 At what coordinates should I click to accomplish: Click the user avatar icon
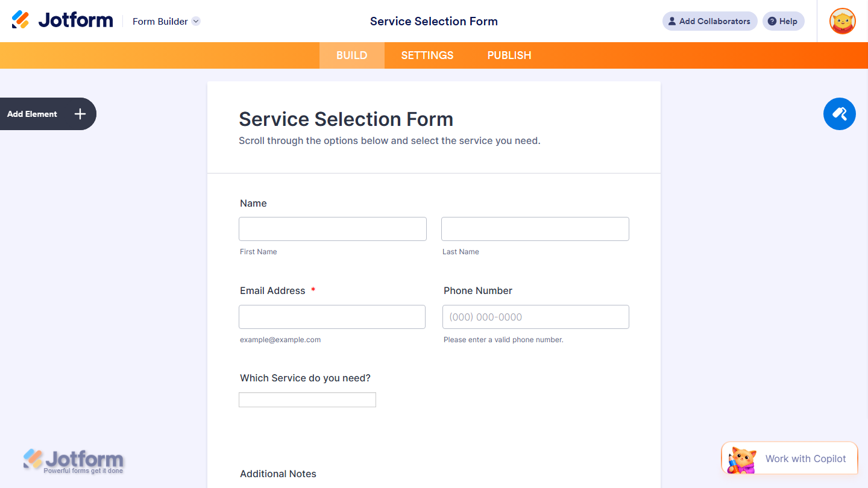(x=841, y=21)
